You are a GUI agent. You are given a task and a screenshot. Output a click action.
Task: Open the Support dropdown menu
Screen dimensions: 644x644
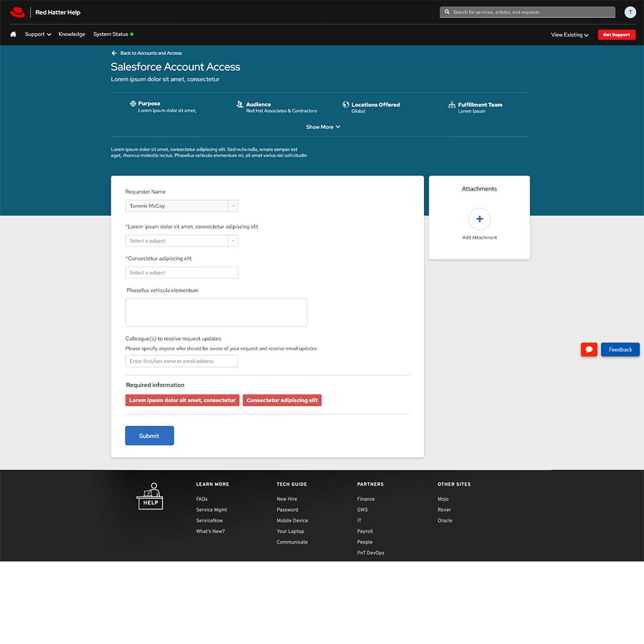coord(38,34)
